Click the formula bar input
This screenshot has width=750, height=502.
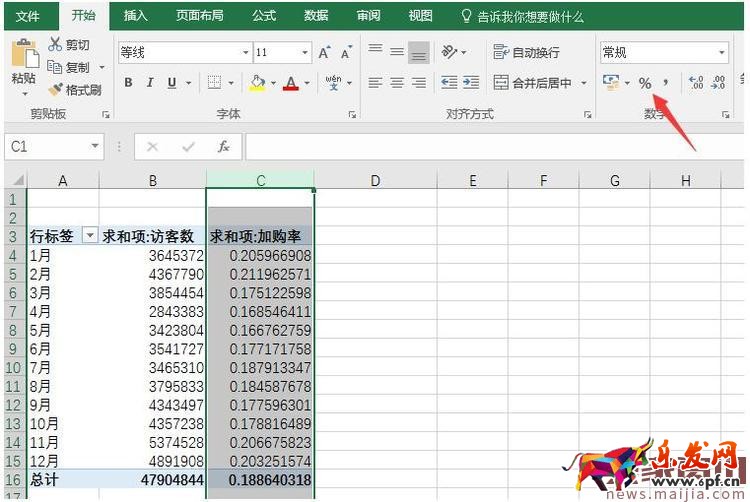[x=495, y=146]
